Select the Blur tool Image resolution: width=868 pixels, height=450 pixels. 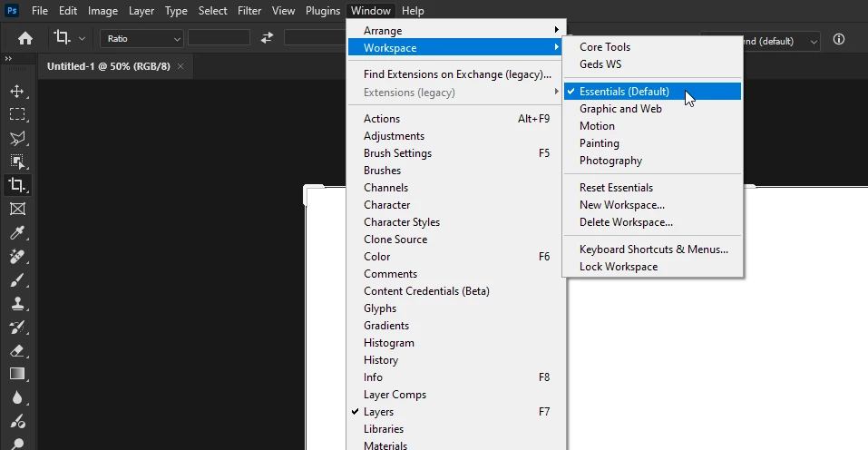[17, 398]
